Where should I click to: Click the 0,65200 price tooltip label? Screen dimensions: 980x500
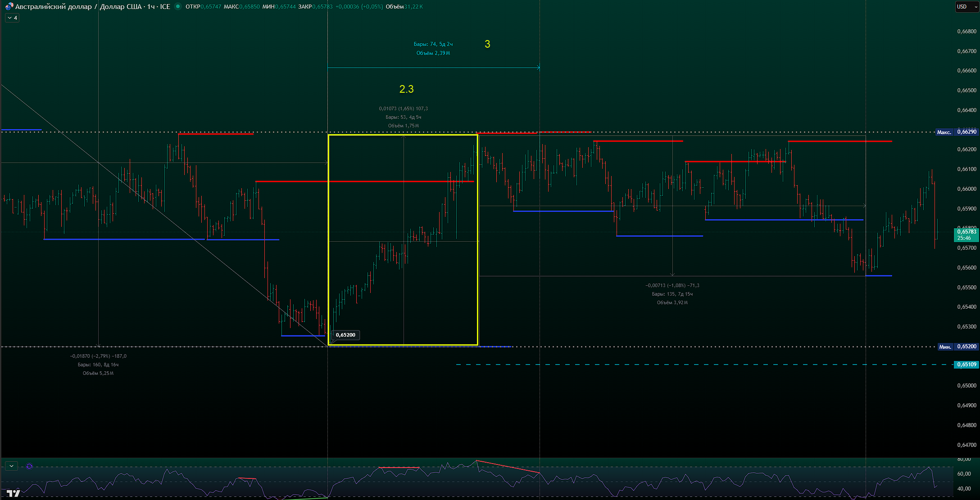coord(345,335)
